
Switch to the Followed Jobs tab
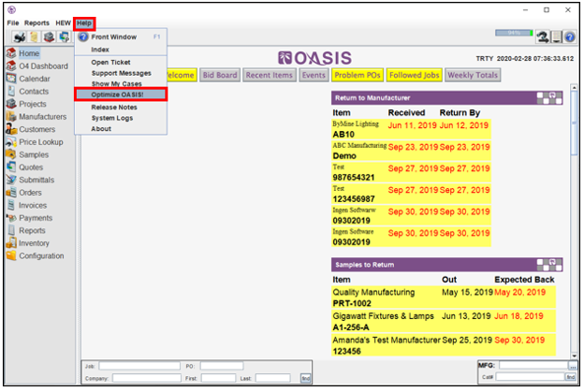tap(415, 75)
